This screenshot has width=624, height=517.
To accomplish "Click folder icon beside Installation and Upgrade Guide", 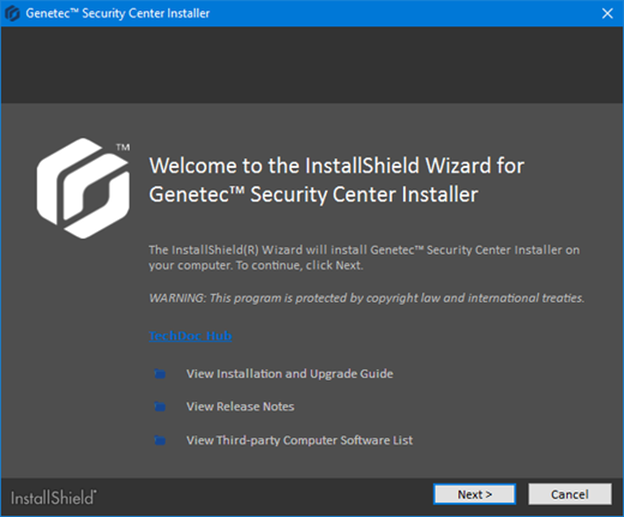I will (160, 374).
